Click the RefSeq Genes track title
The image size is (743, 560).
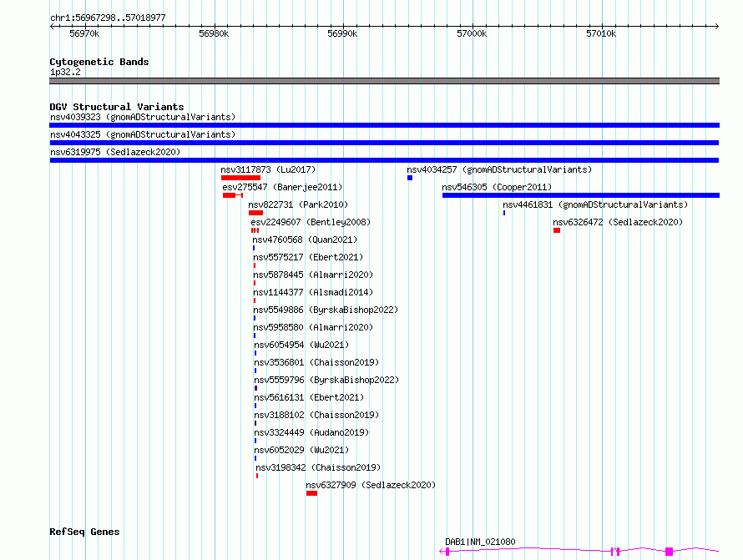click(84, 532)
